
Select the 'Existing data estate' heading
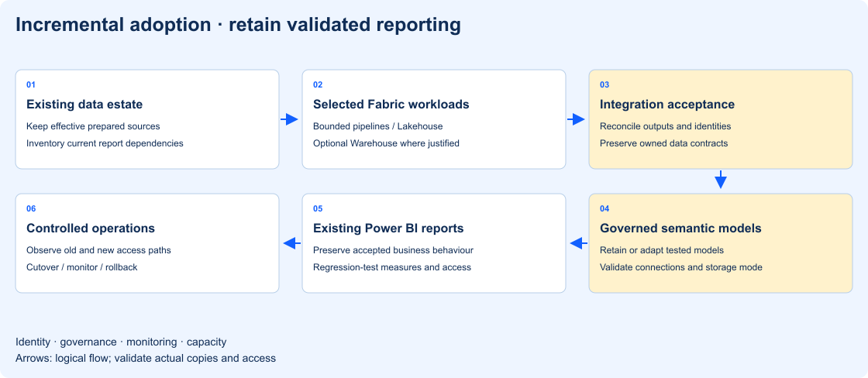[x=84, y=104]
